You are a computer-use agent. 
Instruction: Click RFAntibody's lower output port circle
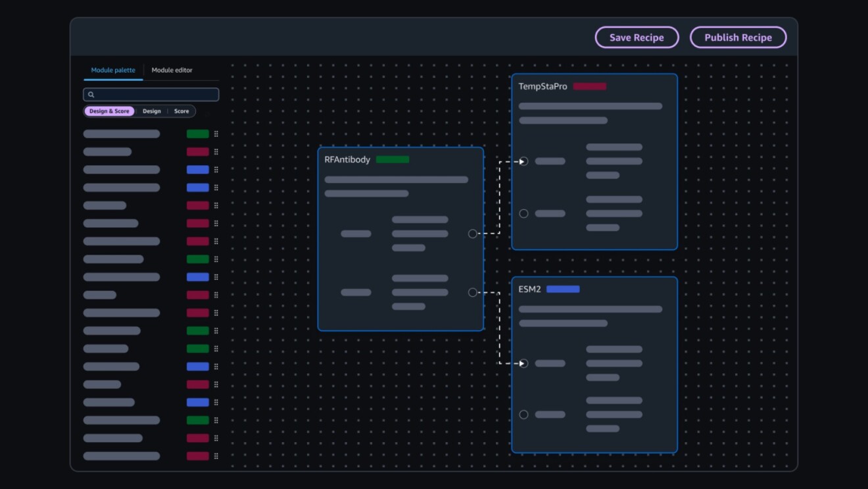[x=472, y=292]
